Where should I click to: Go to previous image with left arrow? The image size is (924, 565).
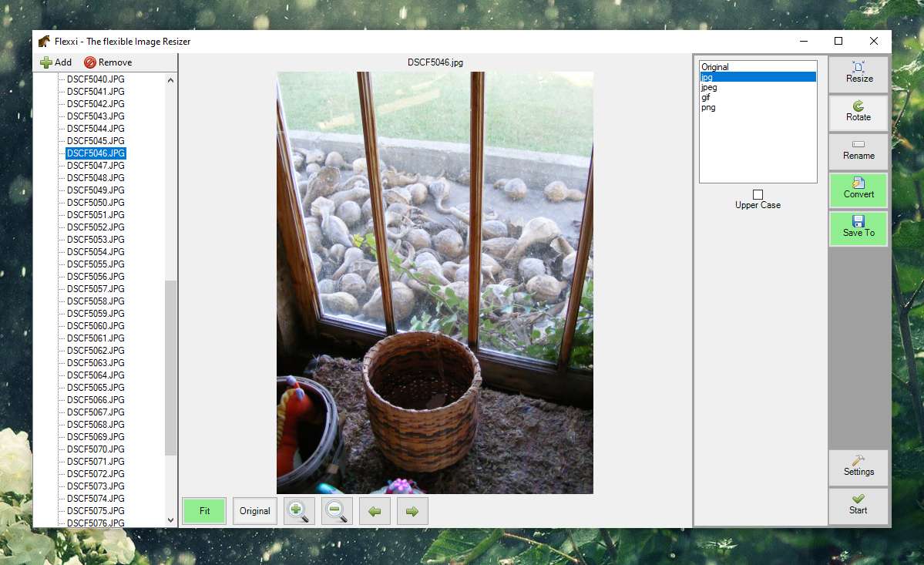(x=375, y=511)
